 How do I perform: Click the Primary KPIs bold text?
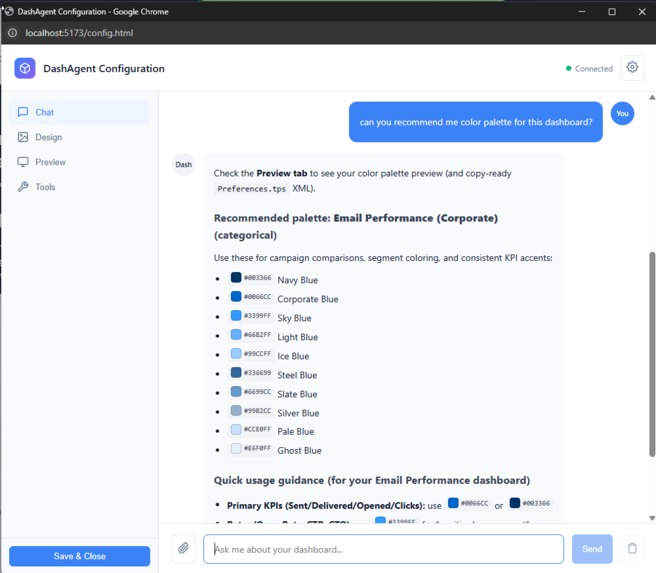[x=326, y=505]
